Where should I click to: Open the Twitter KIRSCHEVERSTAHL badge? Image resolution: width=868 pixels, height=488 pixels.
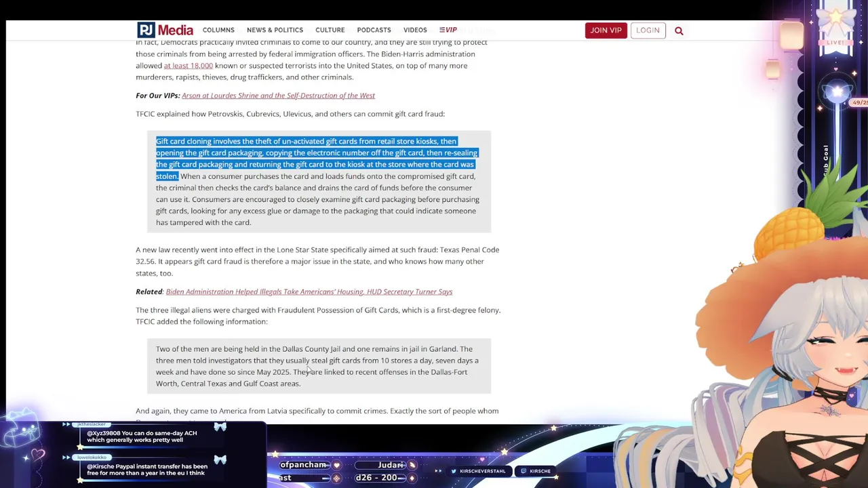(x=478, y=471)
